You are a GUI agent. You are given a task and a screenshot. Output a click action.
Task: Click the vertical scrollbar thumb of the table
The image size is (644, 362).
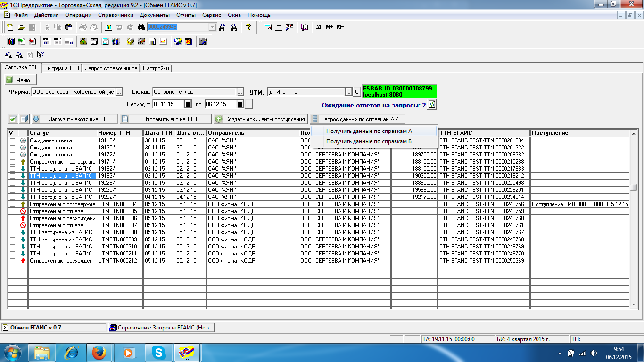click(x=634, y=187)
